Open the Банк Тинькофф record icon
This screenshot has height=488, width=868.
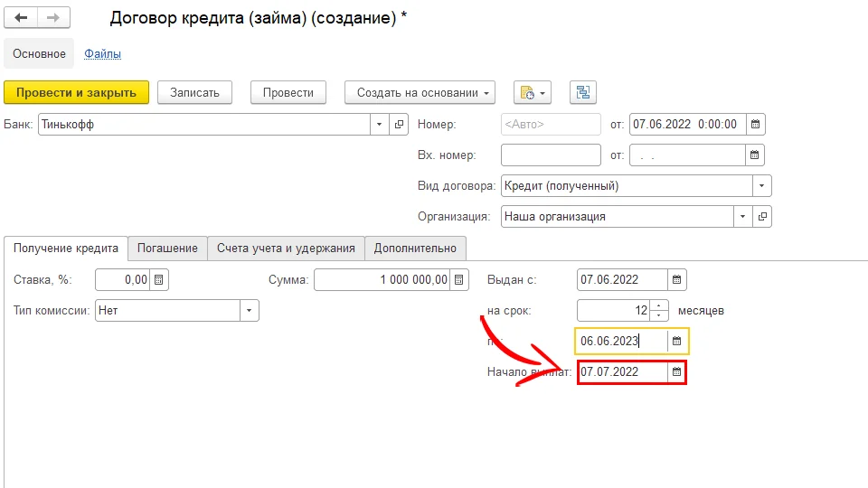(400, 125)
